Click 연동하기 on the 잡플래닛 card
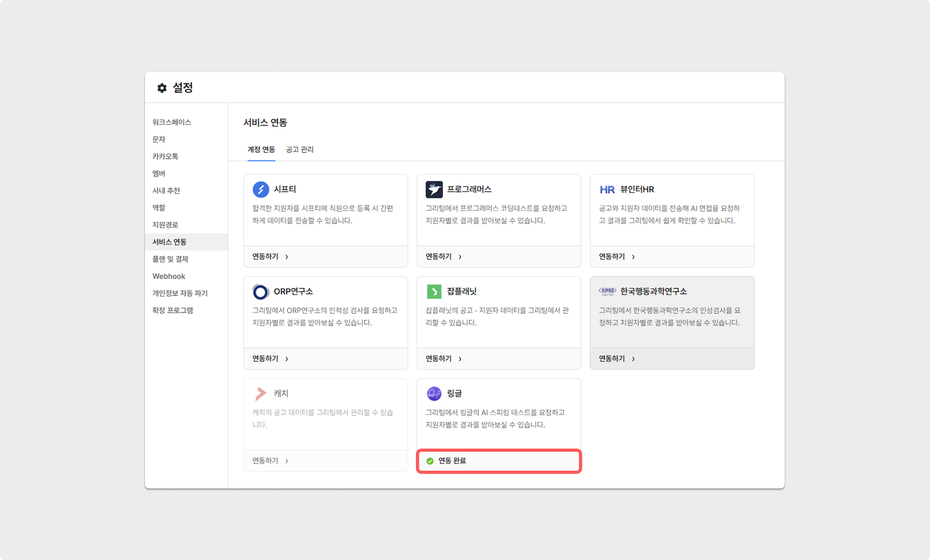This screenshot has width=930, height=560. pyautogui.click(x=438, y=358)
